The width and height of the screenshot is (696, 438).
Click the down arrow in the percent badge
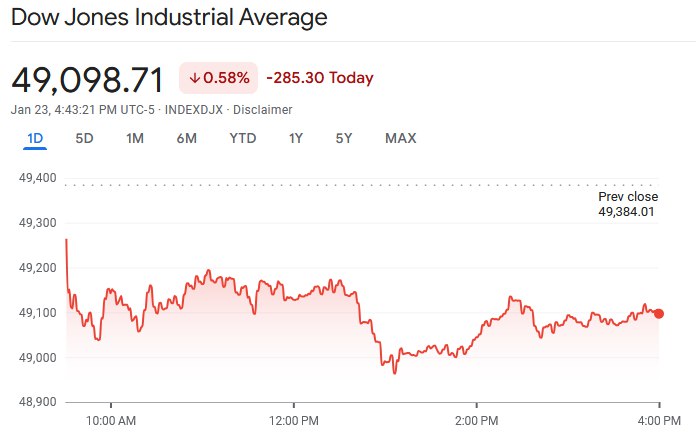194,78
